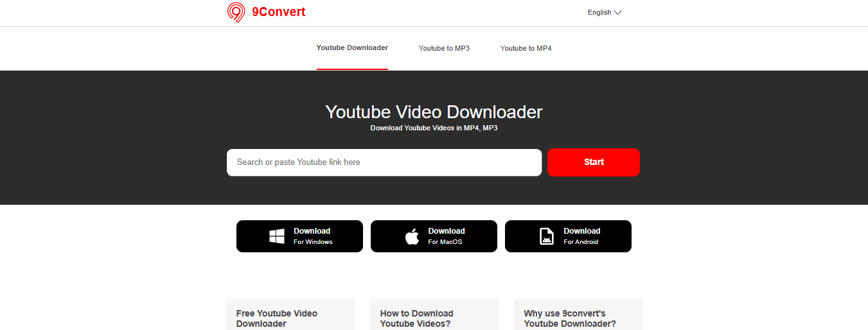The height and width of the screenshot is (330, 868).
Task: Click the 9Convert brand name text
Action: coord(279,12)
